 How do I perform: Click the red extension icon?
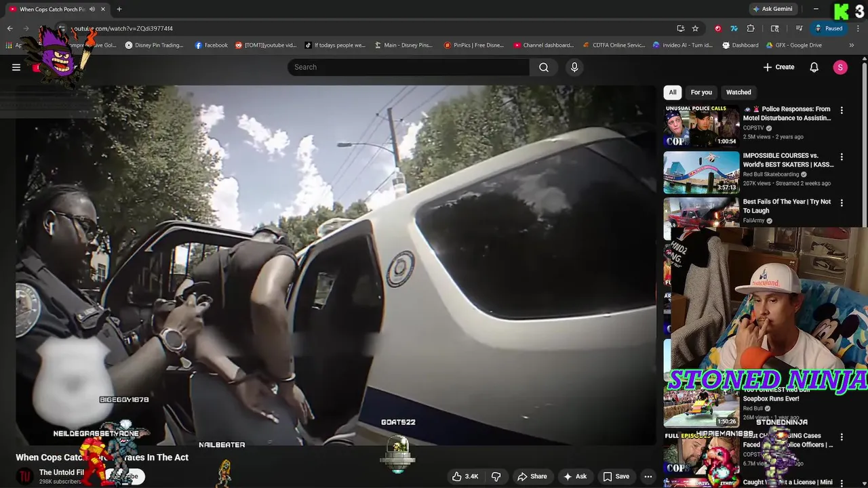click(717, 28)
